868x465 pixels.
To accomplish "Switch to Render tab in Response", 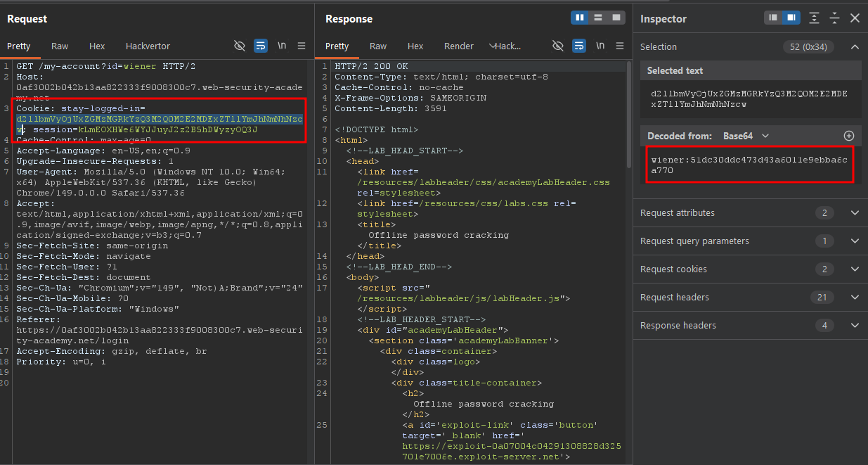I will pyautogui.click(x=459, y=46).
